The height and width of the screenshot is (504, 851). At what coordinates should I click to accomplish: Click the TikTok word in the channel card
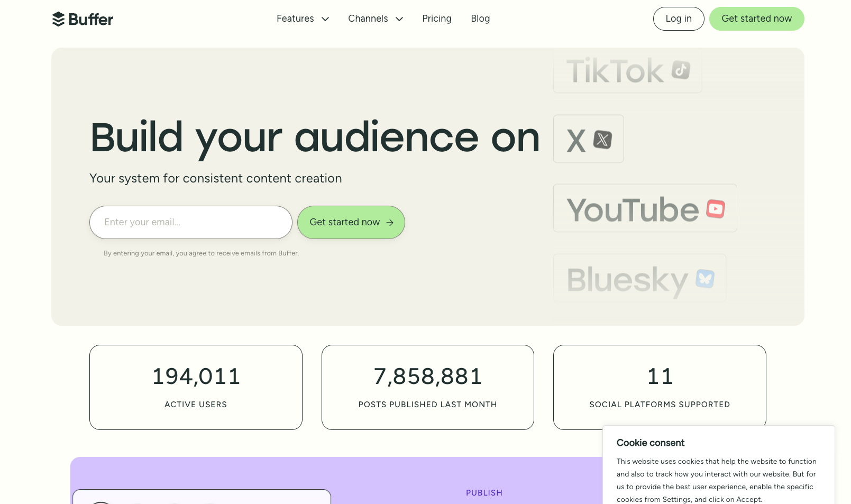pyautogui.click(x=615, y=71)
